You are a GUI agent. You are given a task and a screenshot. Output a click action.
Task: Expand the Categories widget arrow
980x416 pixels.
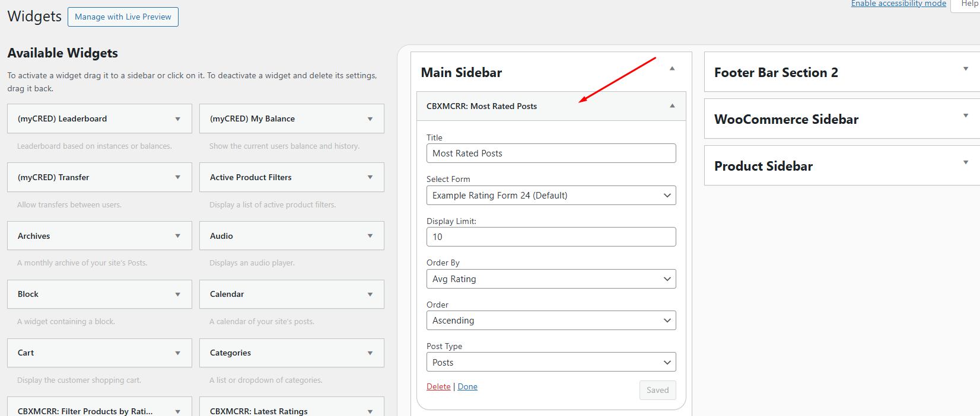tap(370, 353)
